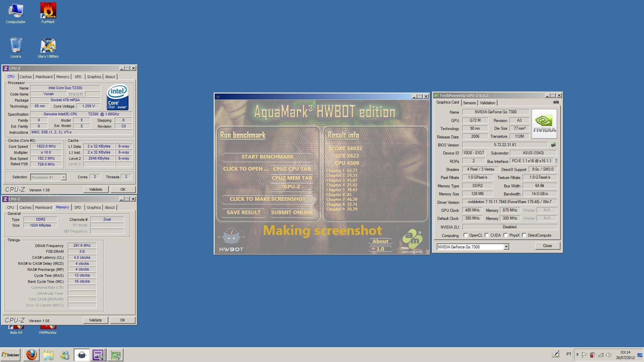Open Mainboard tab in top CPU-Z window
The width and height of the screenshot is (644, 362).
[44, 77]
